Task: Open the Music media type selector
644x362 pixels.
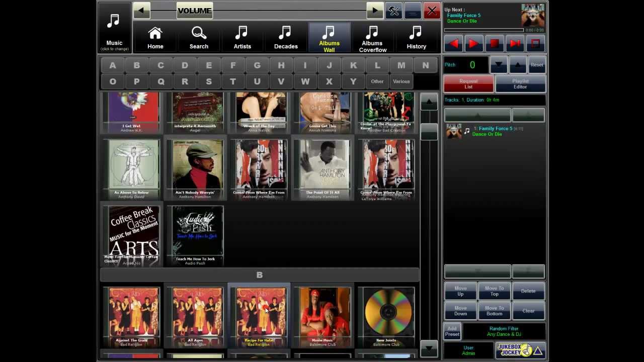Action: tap(114, 28)
